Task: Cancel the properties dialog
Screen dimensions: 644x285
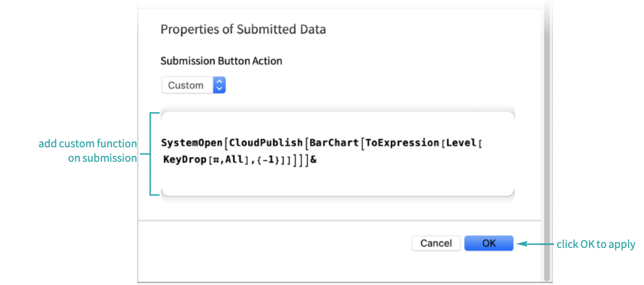Action: (x=436, y=243)
